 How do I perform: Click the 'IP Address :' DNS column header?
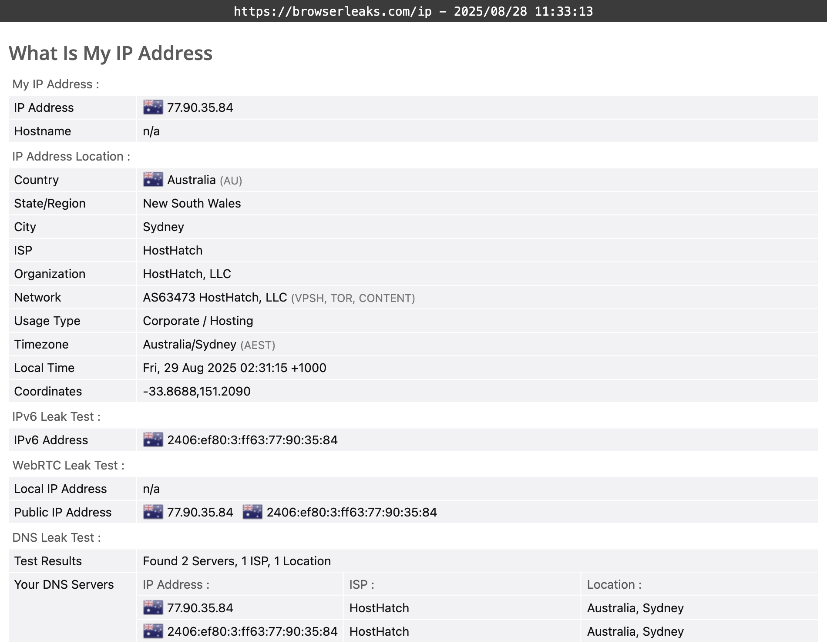[176, 584]
